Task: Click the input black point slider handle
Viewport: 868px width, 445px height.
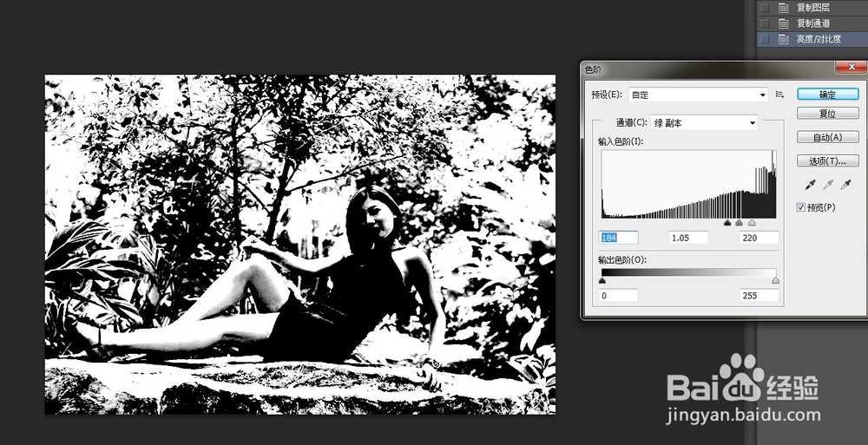Action: [727, 223]
